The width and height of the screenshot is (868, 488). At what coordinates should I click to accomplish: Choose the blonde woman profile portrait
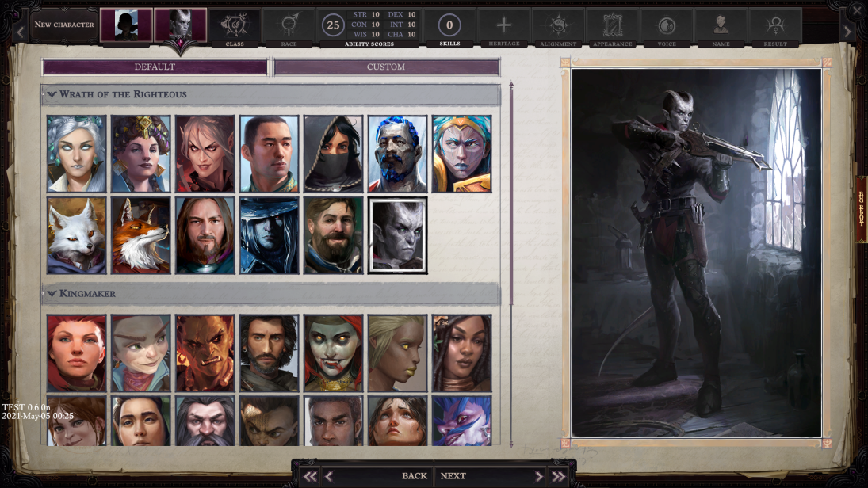[x=397, y=353]
